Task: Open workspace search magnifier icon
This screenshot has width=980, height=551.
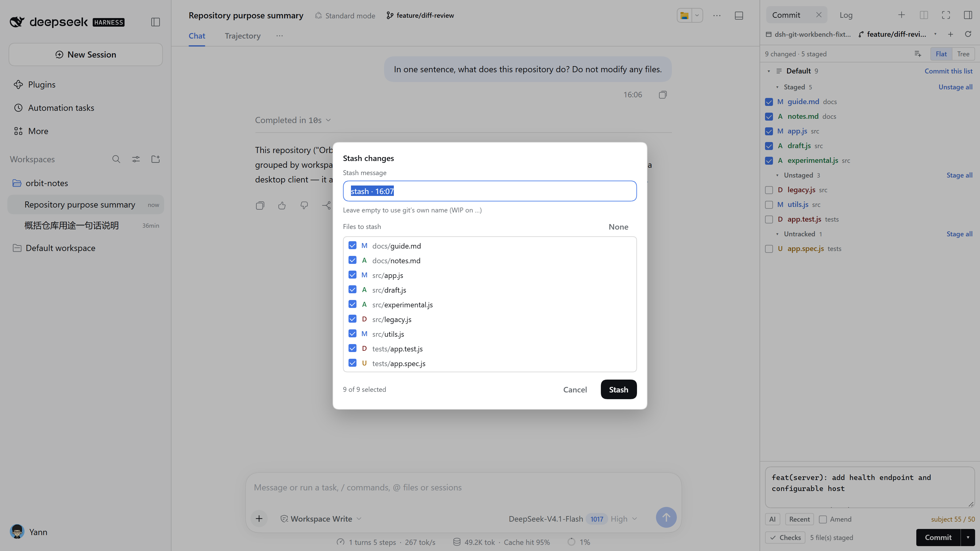Action: click(x=116, y=159)
